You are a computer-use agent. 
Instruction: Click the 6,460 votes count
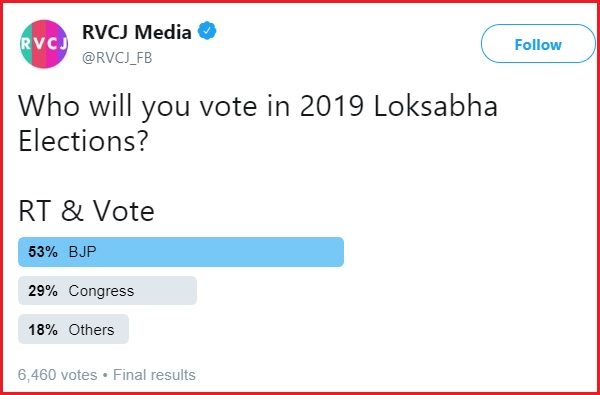pos(57,375)
